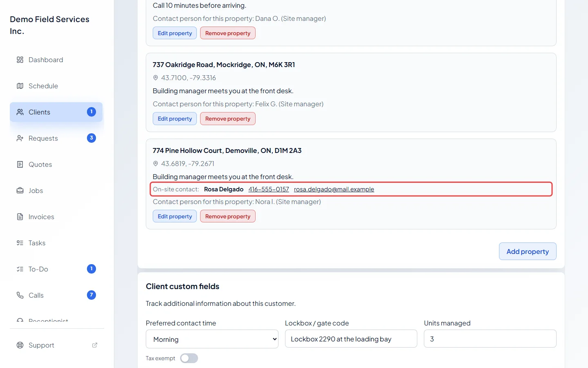
Task: Click the Support lifebuoy icon
Action: (x=20, y=345)
